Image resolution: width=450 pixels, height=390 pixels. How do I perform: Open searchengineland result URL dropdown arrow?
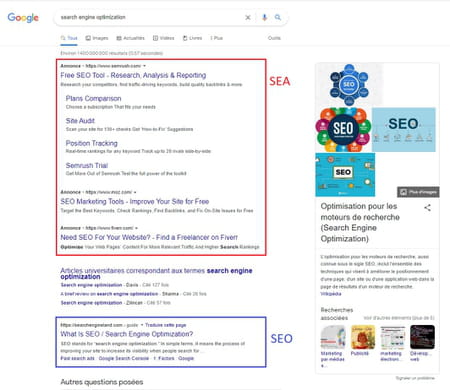(142, 325)
